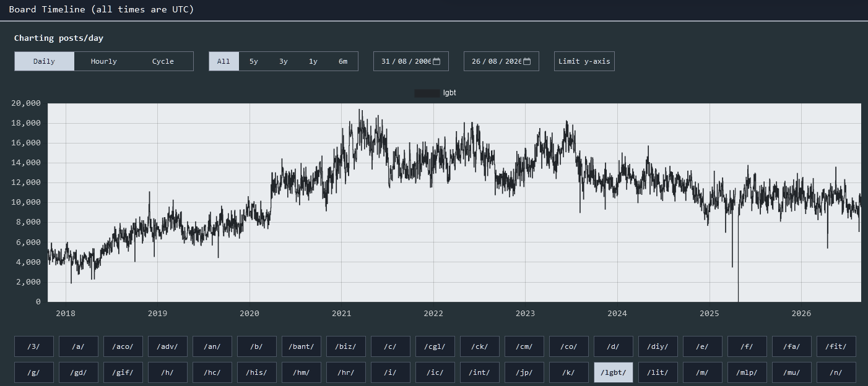Switch to the /m/ board

pos(703,372)
